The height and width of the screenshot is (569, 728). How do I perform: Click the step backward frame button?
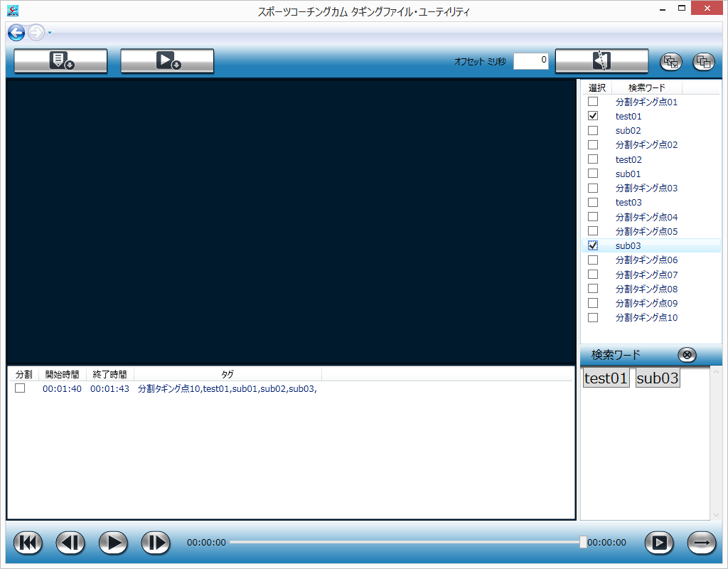(x=70, y=543)
